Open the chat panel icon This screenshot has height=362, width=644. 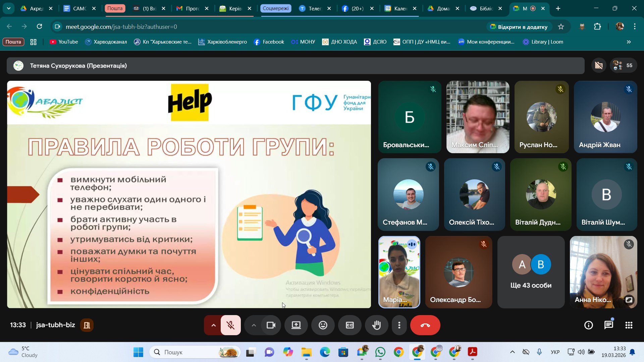608,325
